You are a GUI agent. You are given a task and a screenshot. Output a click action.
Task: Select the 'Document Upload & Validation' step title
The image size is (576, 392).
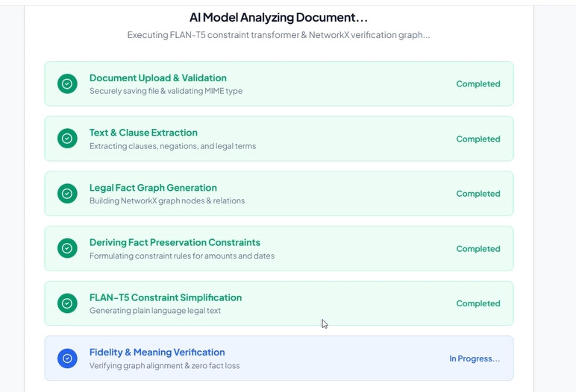pos(158,78)
